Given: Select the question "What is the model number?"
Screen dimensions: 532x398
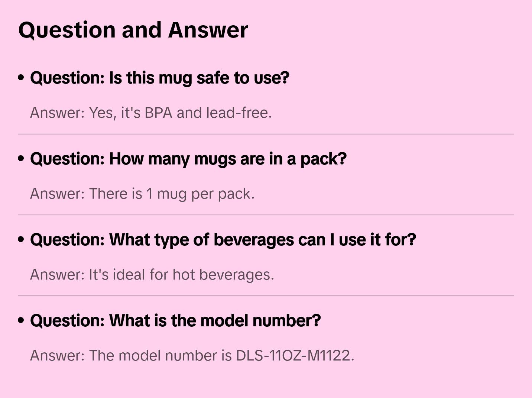Looking at the screenshot, I should 175,321.
